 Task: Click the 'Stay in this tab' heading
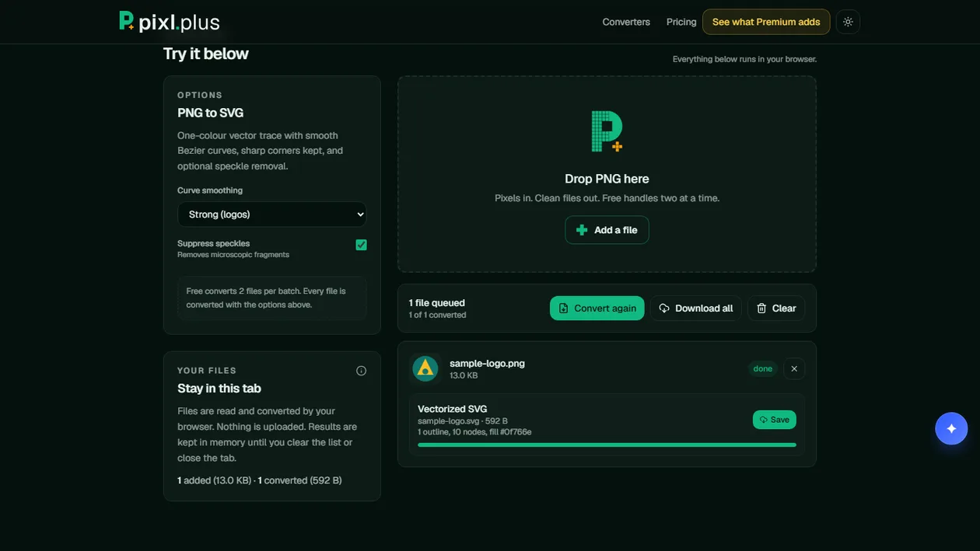click(x=219, y=389)
